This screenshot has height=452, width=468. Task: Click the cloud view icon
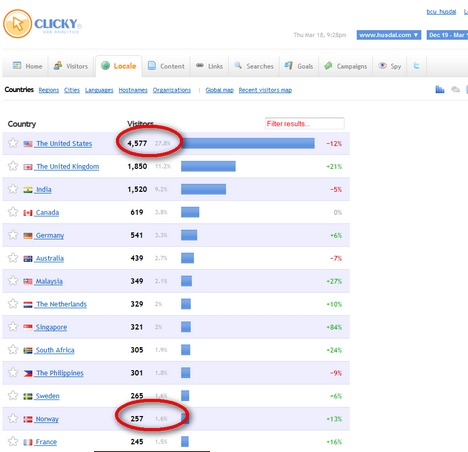point(455,89)
